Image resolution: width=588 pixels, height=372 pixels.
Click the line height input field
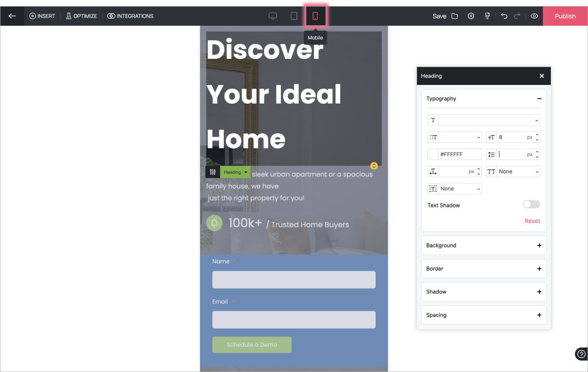pyautogui.click(x=510, y=154)
